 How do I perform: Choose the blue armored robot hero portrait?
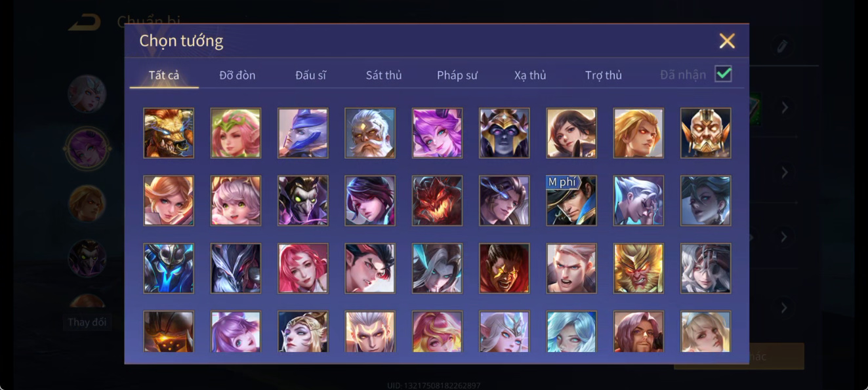click(169, 268)
